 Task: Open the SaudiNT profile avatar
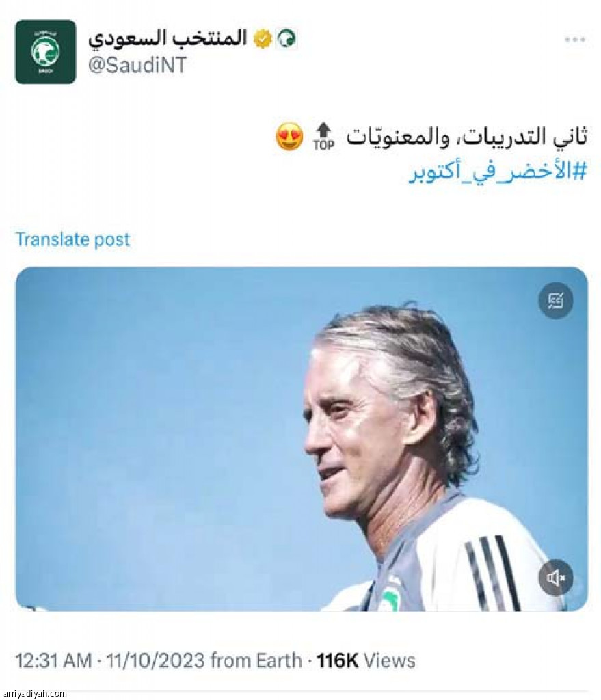coord(46,52)
